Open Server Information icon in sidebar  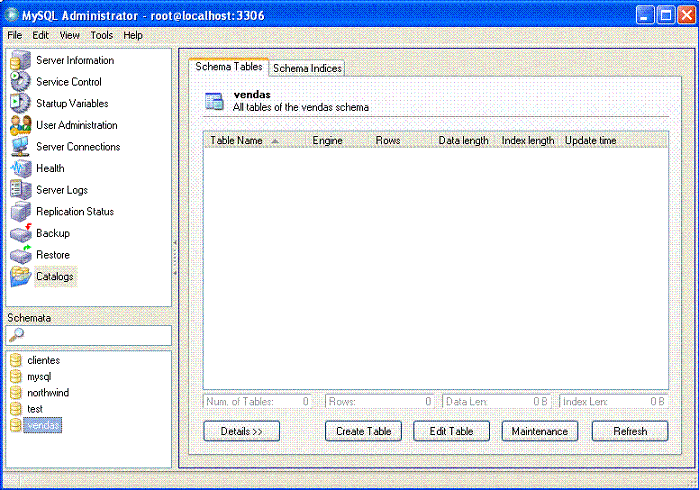click(x=21, y=60)
